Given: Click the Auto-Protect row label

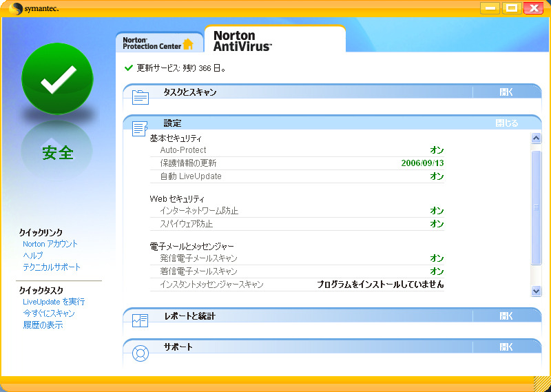Looking at the screenshot, I should 183,150.
